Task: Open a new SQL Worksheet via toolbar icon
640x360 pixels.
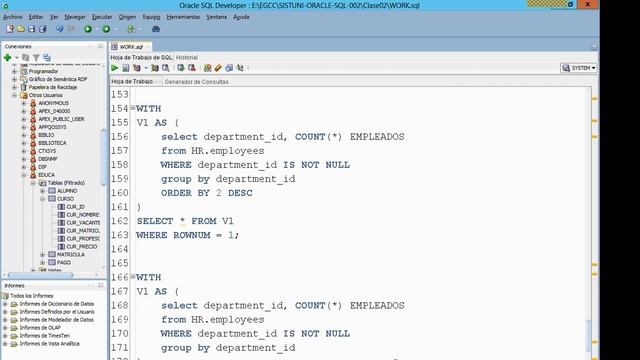Action: pos(131,29)
